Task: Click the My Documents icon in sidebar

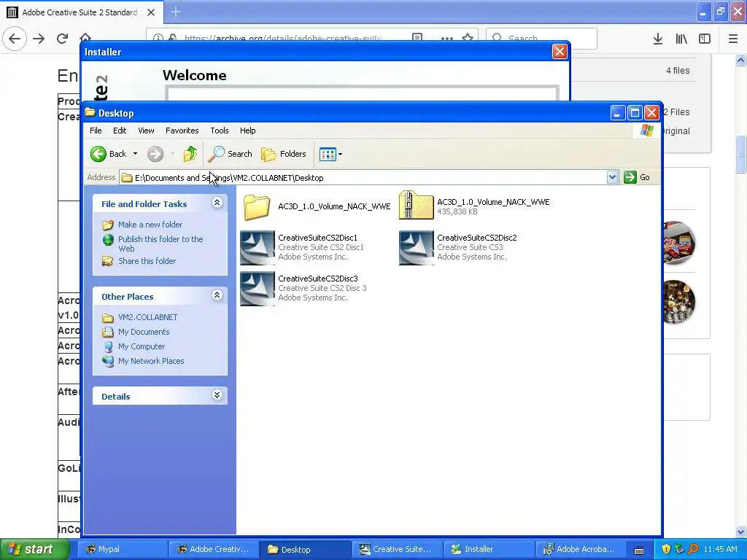Action: click(x=108, y=332)
